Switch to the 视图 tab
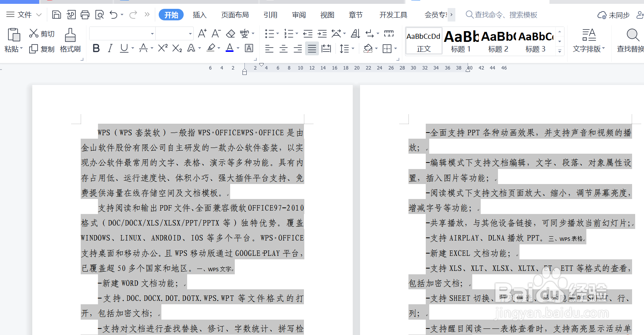Viewport: 644px width, 335px height. coord(327,15)
